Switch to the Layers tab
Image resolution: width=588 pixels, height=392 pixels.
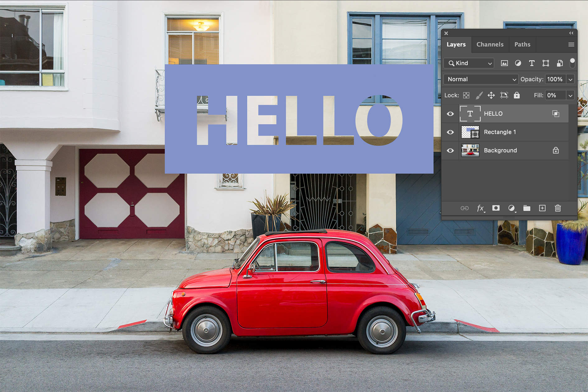tap(456, 44)
